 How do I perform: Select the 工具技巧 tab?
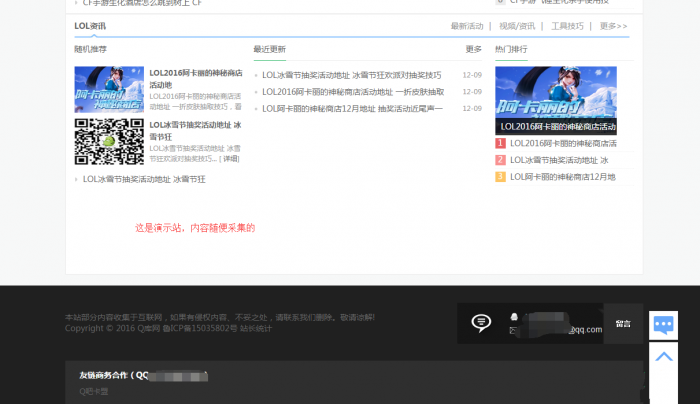(x=567, y=26)
